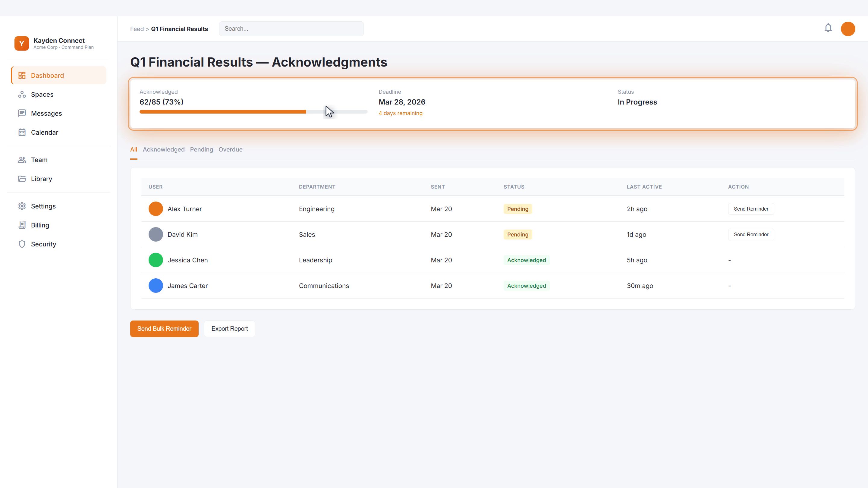Open Dashboard grid icon in sidebar
Image resolution: width=868 pixels, height=488 pixels.
click(x=22, y=75)
